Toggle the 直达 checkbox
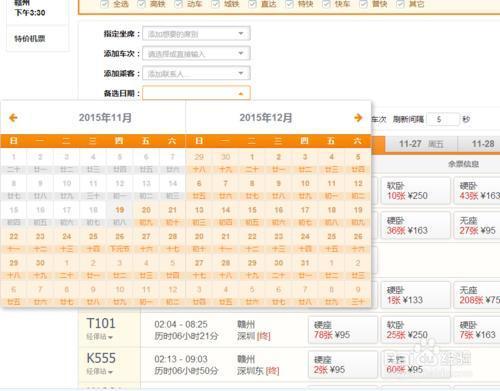Viewport: 500px width, 391px height. [x=252, y=4]
